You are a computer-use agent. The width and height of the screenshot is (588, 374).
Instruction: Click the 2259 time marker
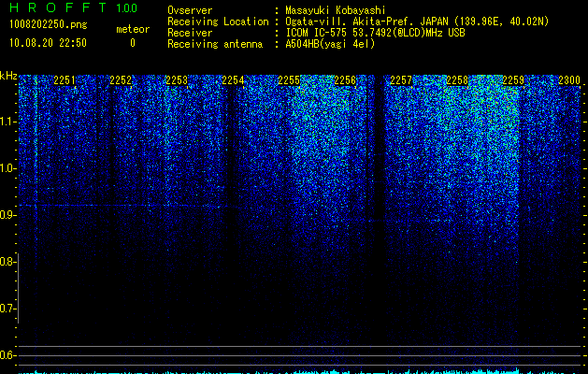coord(513,80)
